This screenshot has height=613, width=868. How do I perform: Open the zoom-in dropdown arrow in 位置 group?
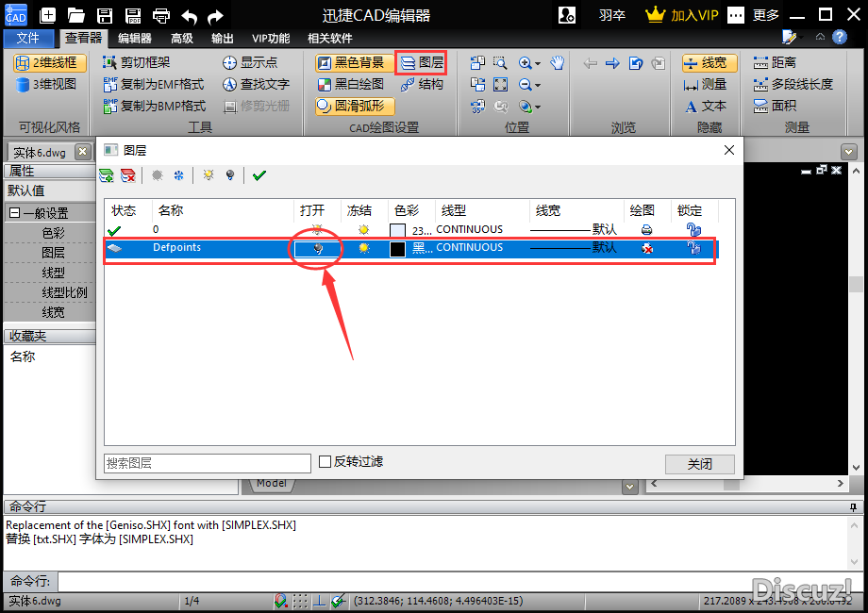pyautogui.click(x=538, y=63)
